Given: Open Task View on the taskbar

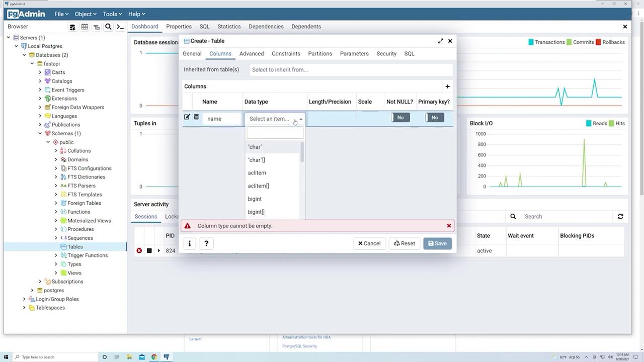Looking at the screenshot, I should click(x=117, y=357).
